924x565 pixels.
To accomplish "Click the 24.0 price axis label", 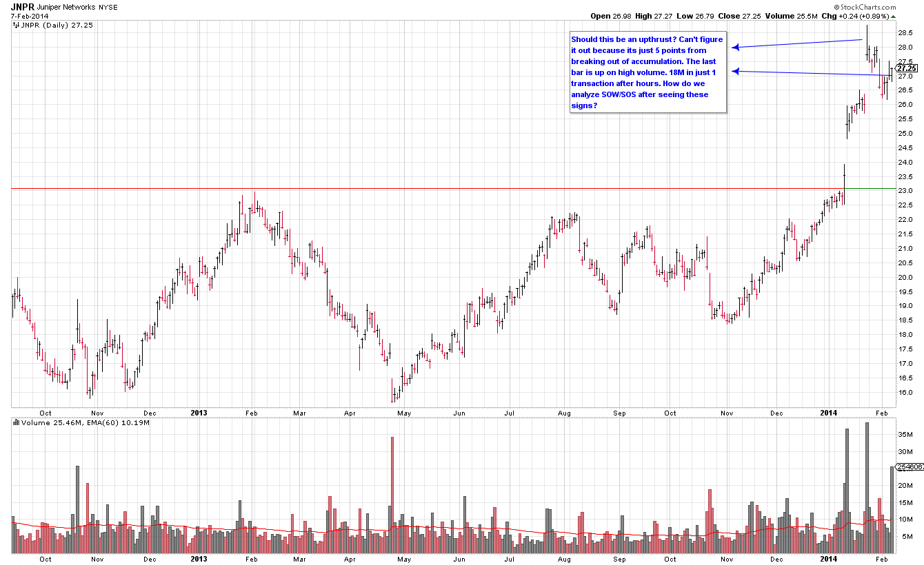I will 907,163.
